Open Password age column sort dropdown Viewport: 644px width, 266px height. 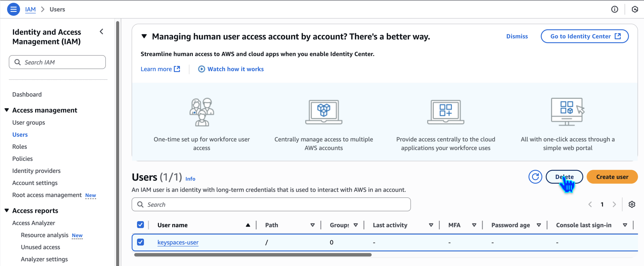click(x=539, y=225)
